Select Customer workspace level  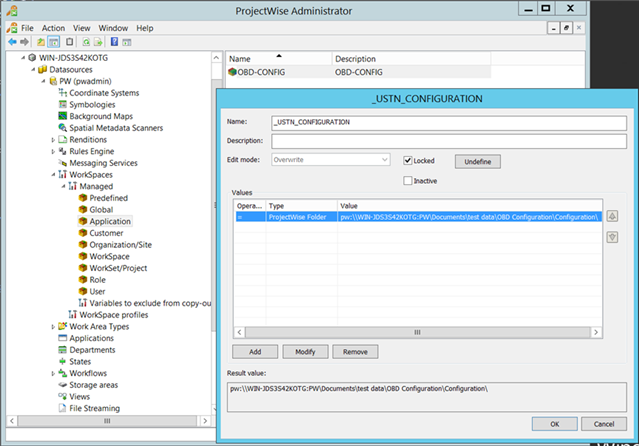[x=106, y=233]
